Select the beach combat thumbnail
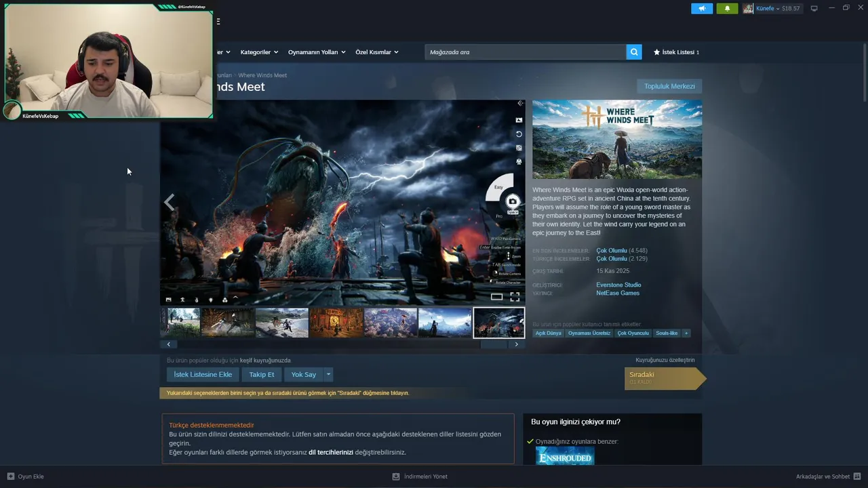Viewport: 868px width, 488px height. (282, 323)
